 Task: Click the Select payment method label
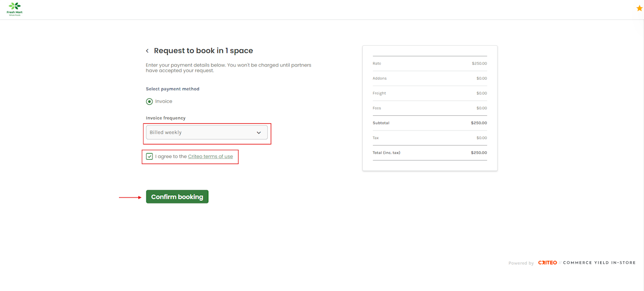click(x=173, y=89)
